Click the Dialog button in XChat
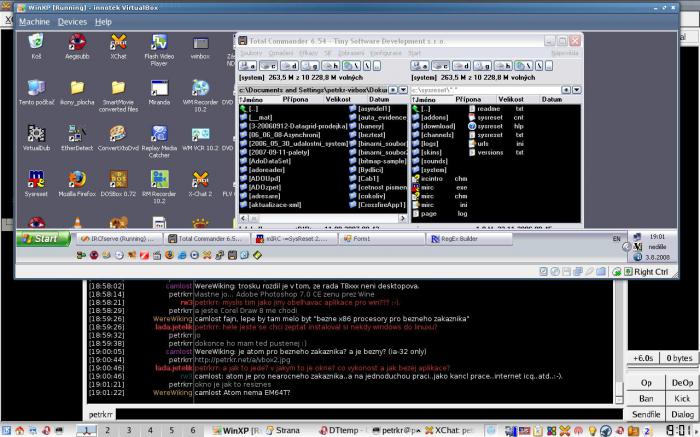Image resolution: width=700 pixels, height=437 pixels. point(682,414)
